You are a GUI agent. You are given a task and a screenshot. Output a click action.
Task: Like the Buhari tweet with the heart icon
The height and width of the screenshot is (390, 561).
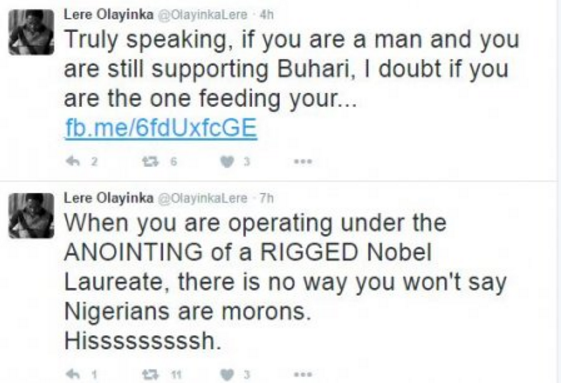coord(226,162)
